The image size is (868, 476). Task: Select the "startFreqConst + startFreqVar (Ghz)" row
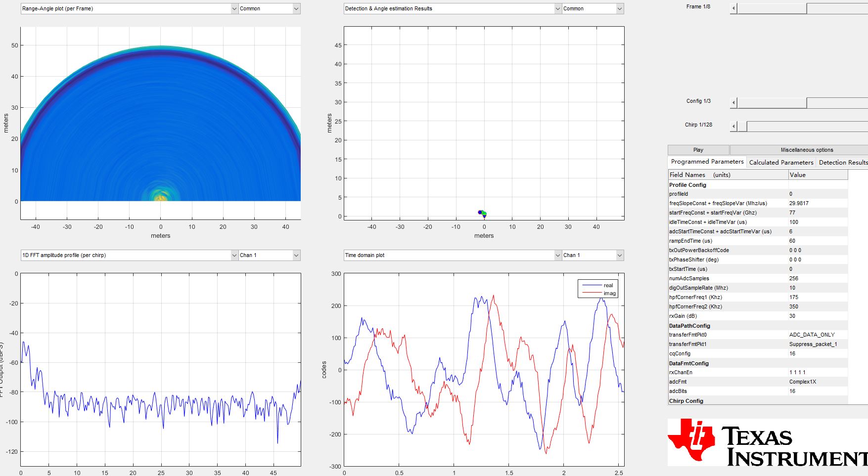point(758,213)
